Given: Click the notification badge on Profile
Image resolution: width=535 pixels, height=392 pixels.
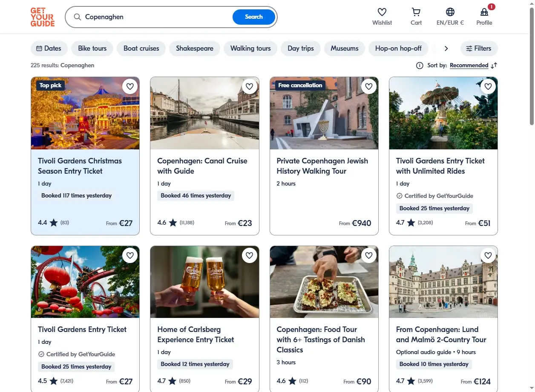Looking at the screenshot, I should (x=492, y=7).
